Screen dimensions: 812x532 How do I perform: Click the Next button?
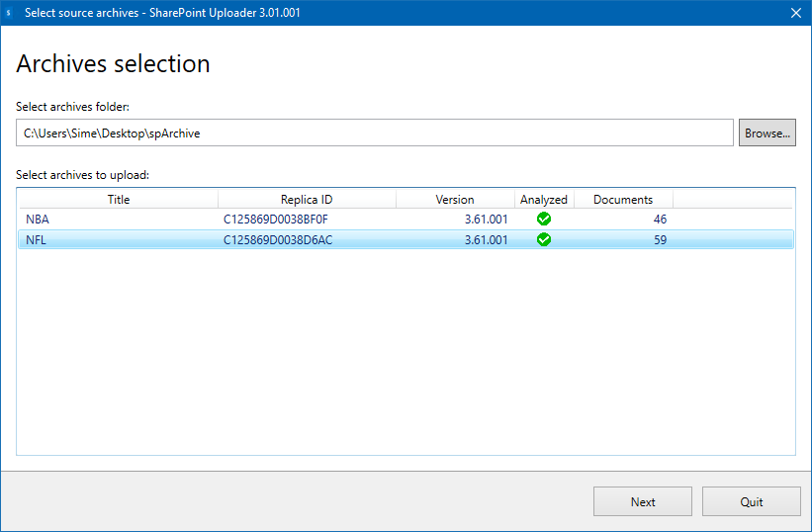[x=643, y=501]
